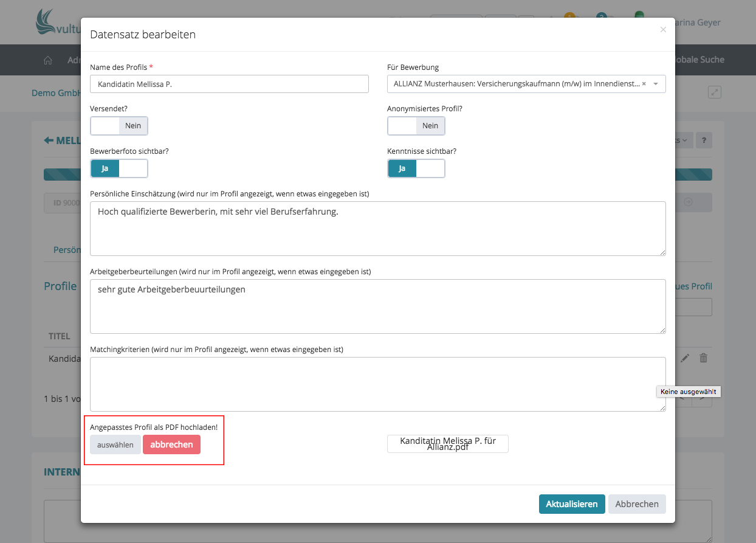Click the back arrow next to MELL
The height and width of the screenshot is (543, 756).
click(x=49, y=140)
